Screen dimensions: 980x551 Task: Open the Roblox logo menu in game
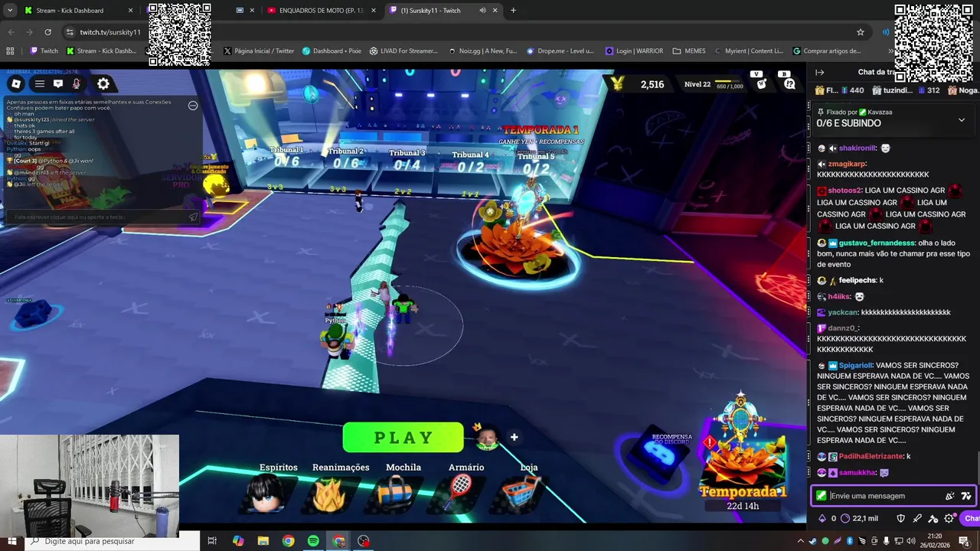(16, 84)
